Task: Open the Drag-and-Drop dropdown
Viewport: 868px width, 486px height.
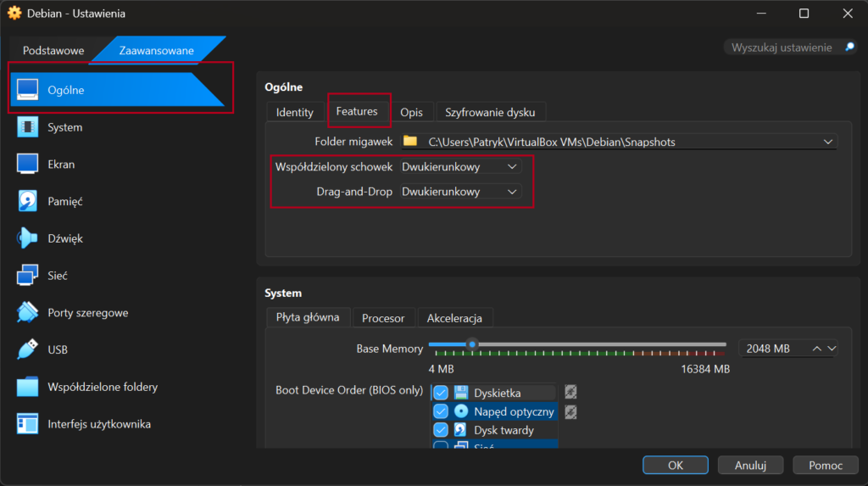Action: coord(460,192)
